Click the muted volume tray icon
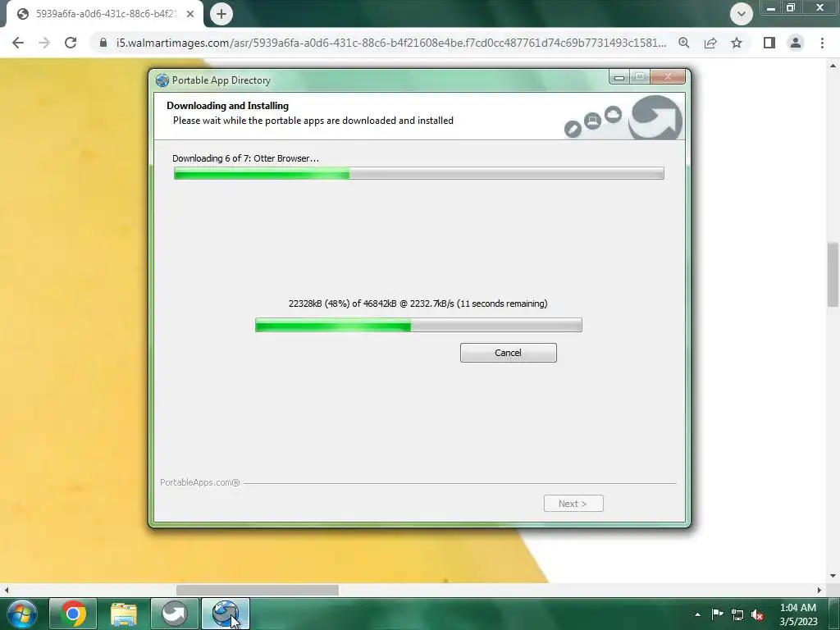Screen dimensions: 840x630 point(757,614)
